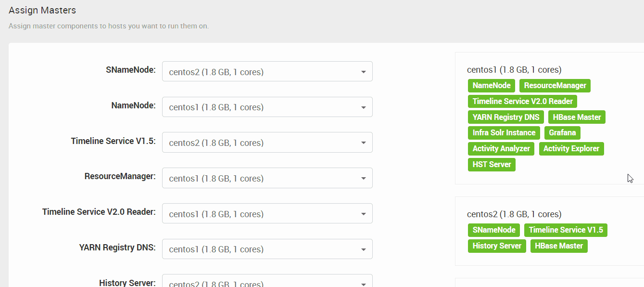Click the Timeline Service V1.5 tag
644x287 pixels.
coord(566,230)
